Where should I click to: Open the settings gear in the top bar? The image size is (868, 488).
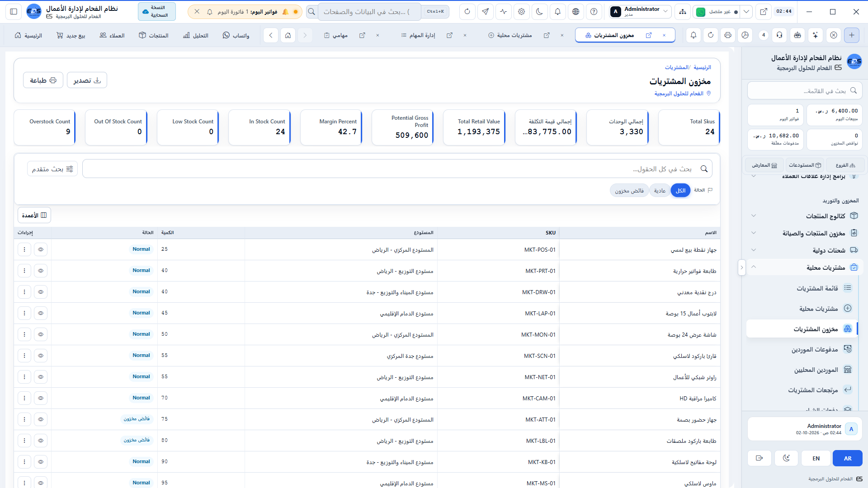(521, 12)
